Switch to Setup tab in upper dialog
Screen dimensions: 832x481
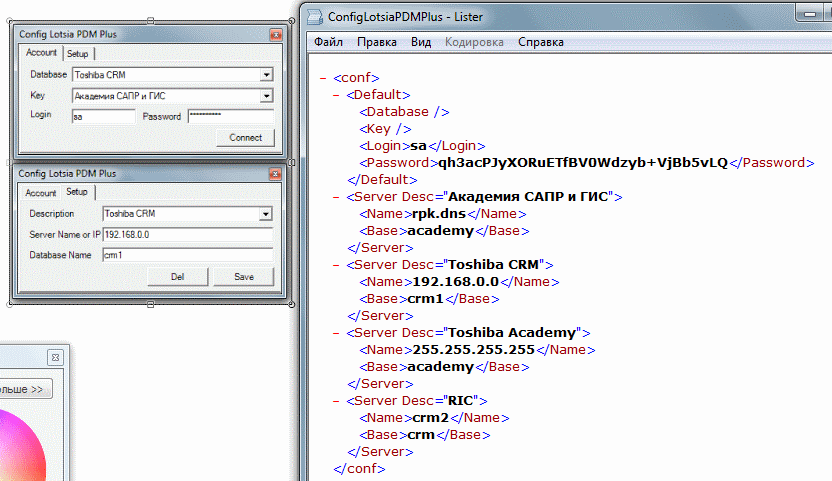pos(78,54)
